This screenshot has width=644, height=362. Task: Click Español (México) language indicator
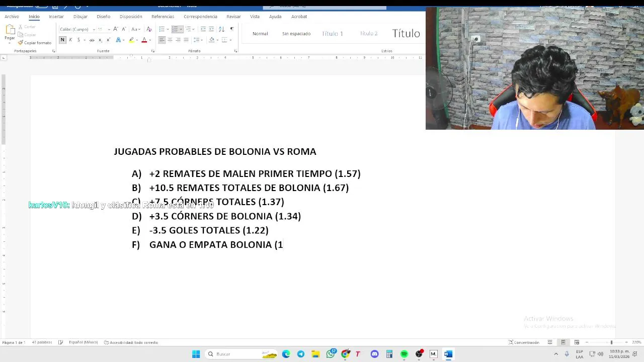83,342
